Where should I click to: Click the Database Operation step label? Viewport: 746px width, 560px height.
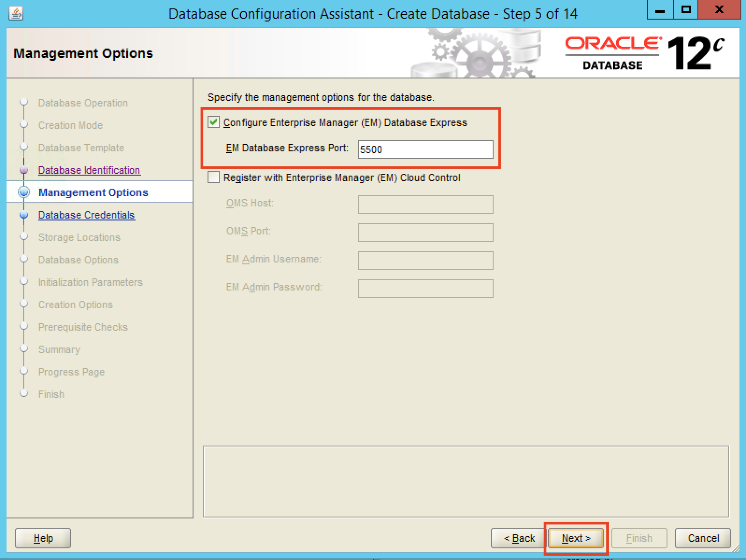pos(83,103)
